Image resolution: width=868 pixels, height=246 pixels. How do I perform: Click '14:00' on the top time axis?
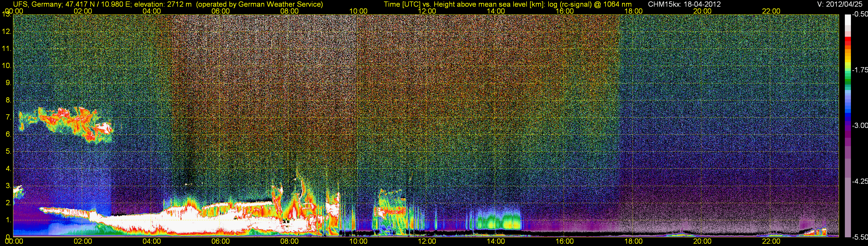[496, 11]
